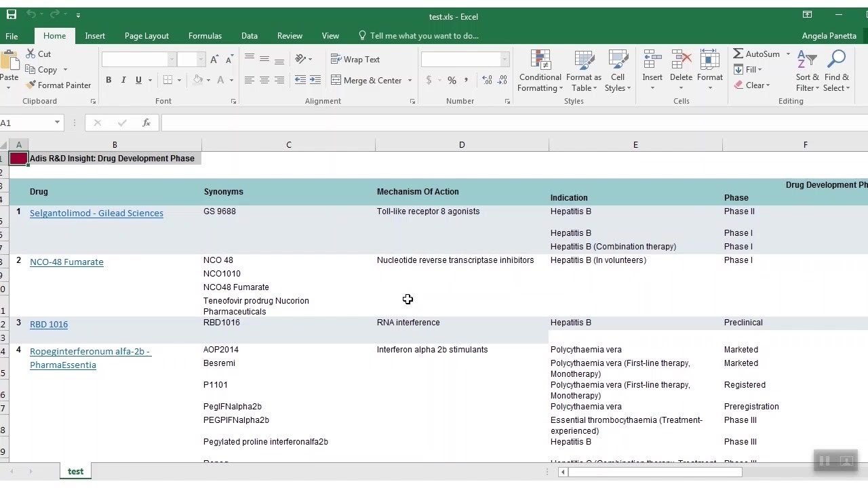Open the RBD 1016 link
The width and height of the screenshot is (868, 488).
point(49,324)
